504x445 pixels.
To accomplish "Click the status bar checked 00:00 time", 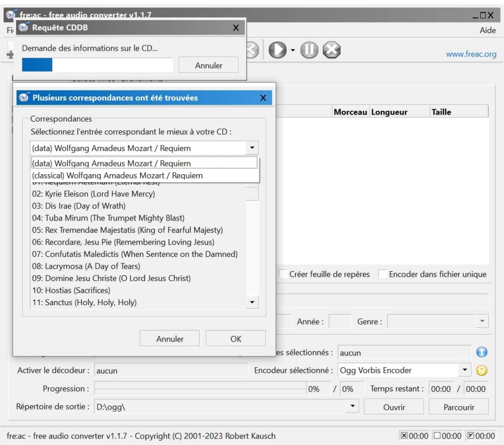I will (x=481, y=436).
